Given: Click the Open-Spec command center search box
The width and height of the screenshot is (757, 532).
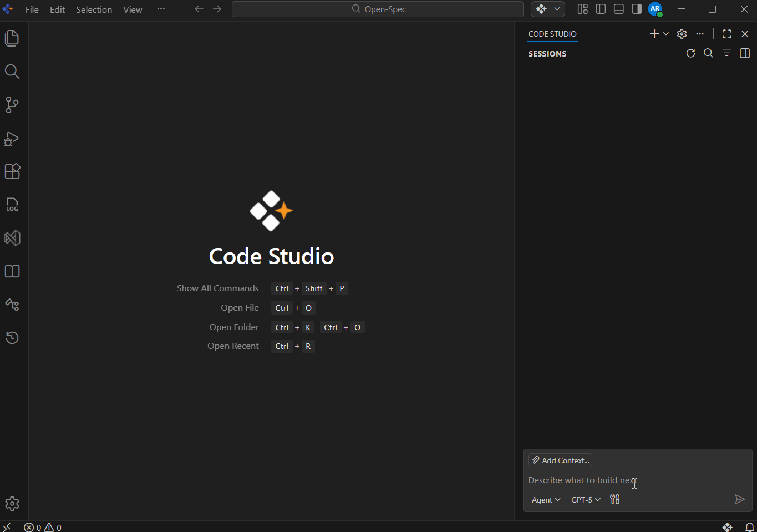Looking at the screenshot, I should coord(378,9).
